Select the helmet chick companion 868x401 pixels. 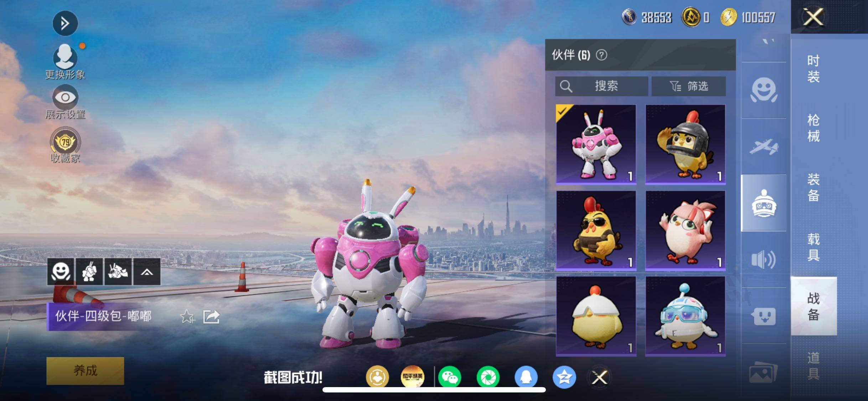pyautogui.click(x=685, y=144)
